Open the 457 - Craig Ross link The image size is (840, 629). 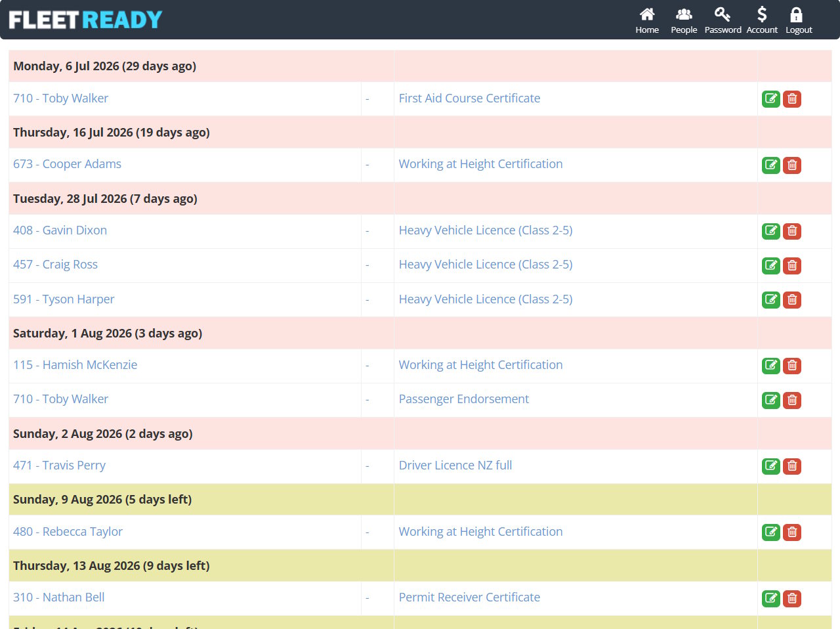(x=55, y=265)
